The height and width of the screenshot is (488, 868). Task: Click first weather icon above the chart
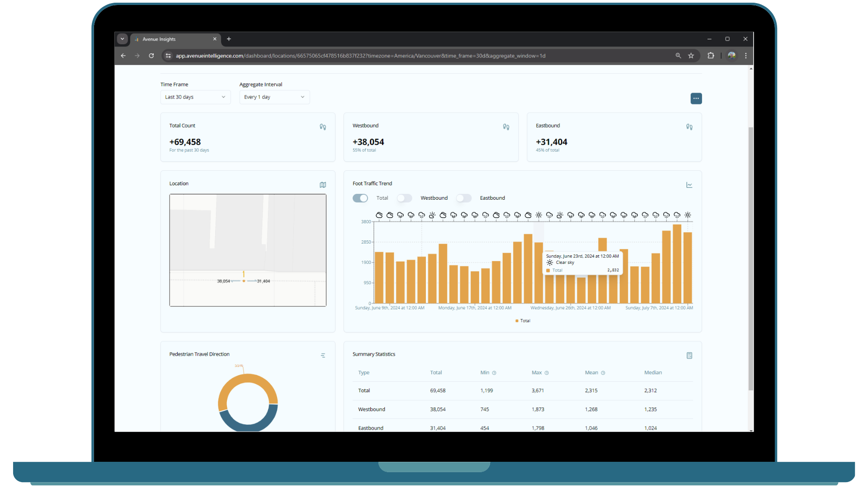(379, 215)
